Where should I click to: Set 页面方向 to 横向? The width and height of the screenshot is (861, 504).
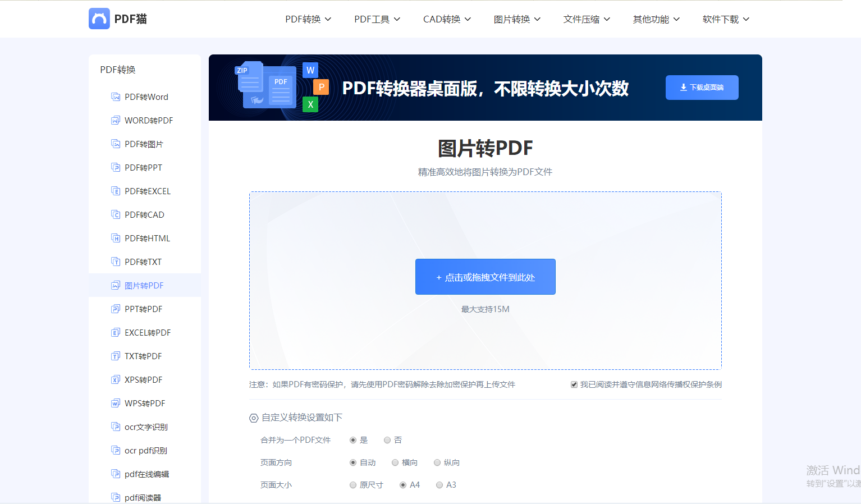click(395, 462)
